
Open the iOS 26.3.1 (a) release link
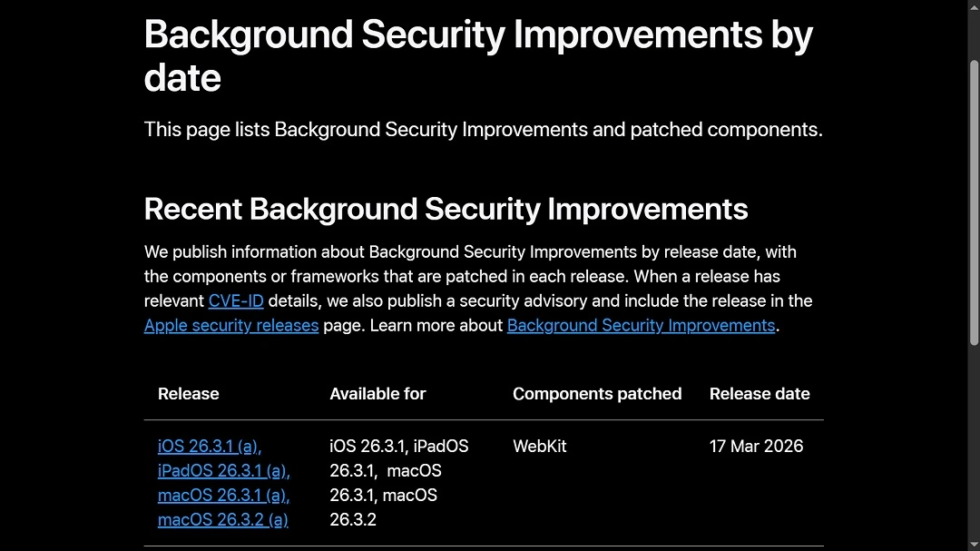[x=208, y=446]
